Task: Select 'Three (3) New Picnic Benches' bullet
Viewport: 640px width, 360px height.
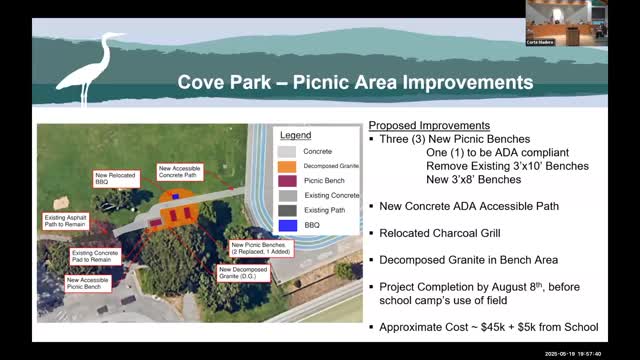Action: (x=455, y=139)
